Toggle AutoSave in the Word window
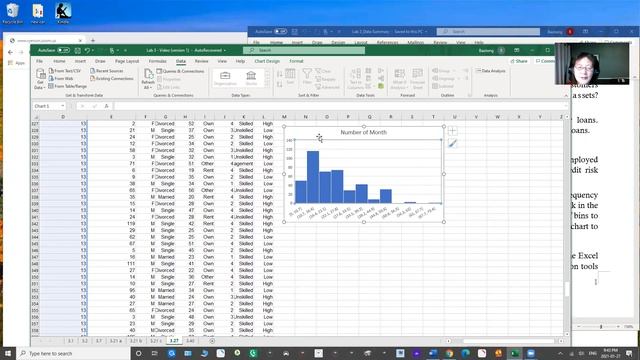This screenshot has width=640, height=360. click(x=280, y=31)
